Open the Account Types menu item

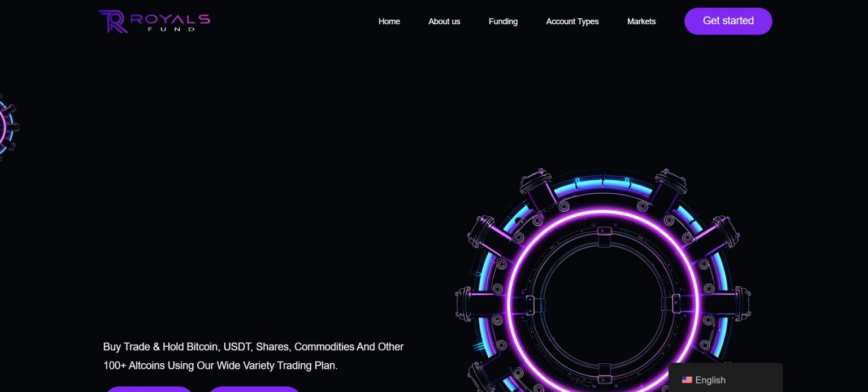tap(572, 21)
